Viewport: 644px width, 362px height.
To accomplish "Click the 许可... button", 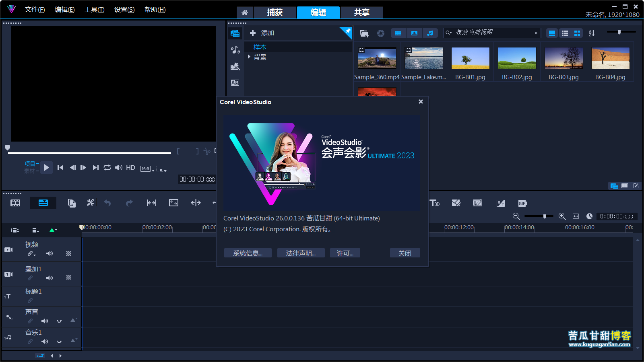I will coord(345,253).
